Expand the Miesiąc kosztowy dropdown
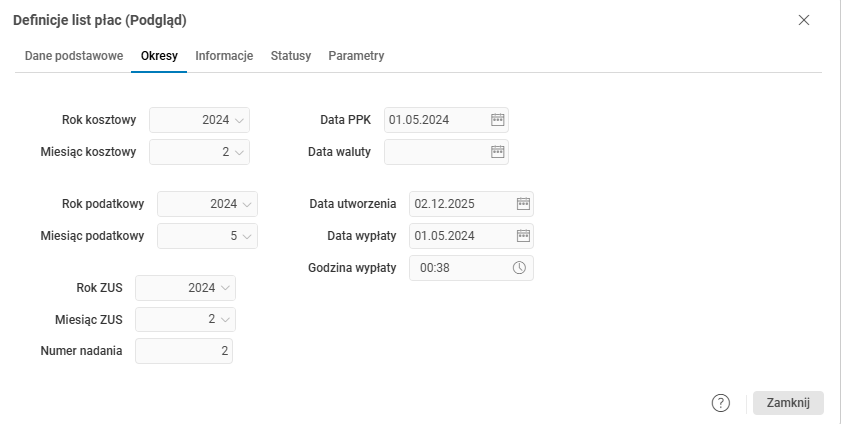This screenshot has width=841, height=424. pos(239,152)
